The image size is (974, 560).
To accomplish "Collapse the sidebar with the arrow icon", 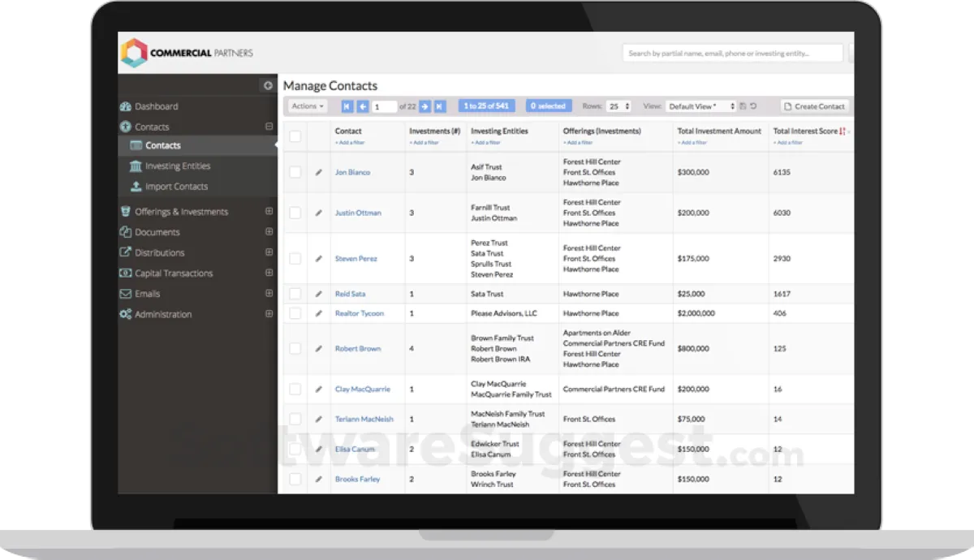I will pos(269,85).
